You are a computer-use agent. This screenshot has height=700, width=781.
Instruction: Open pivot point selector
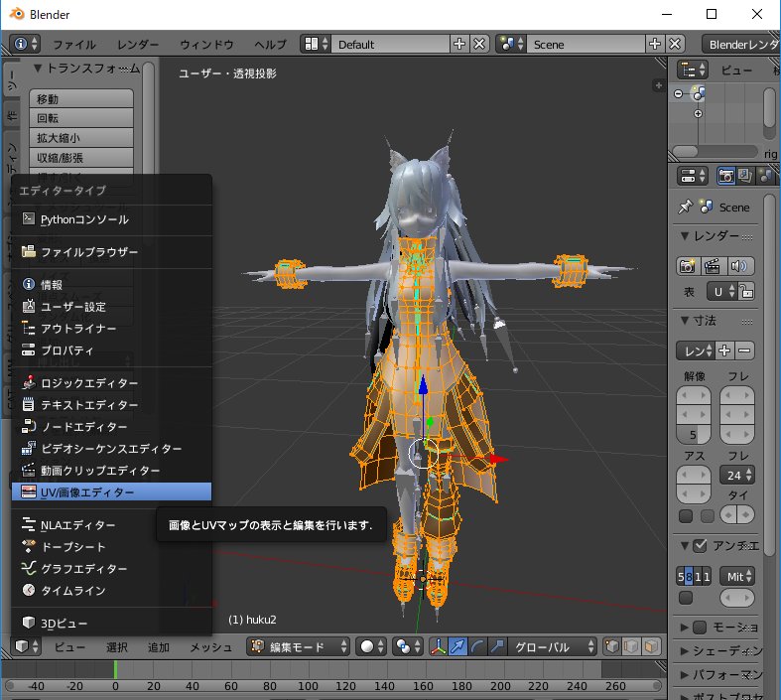[x=408, y=646]
